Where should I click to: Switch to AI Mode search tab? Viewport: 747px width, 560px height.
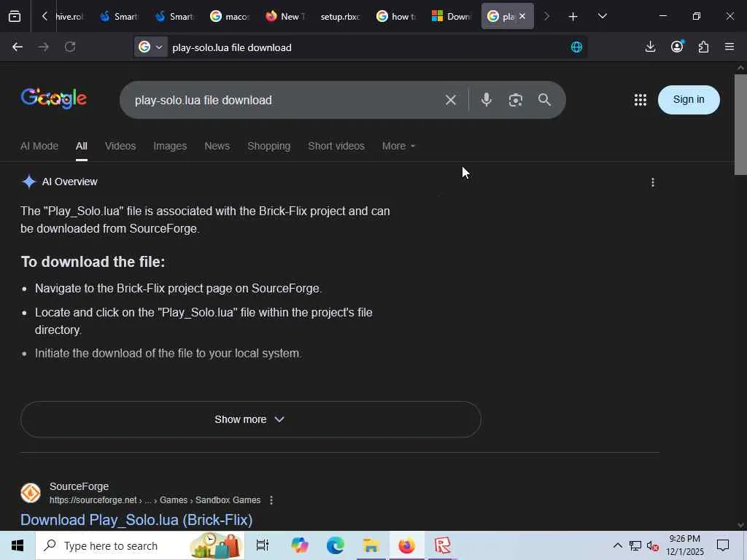[x=39, y=146]
